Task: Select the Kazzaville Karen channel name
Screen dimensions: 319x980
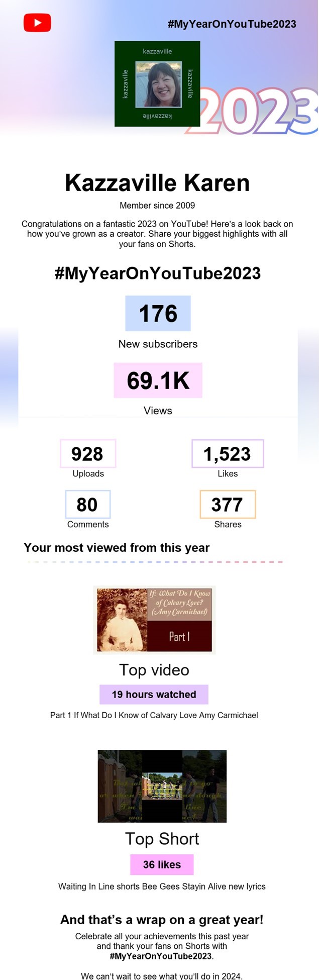Action: point(157,183)
